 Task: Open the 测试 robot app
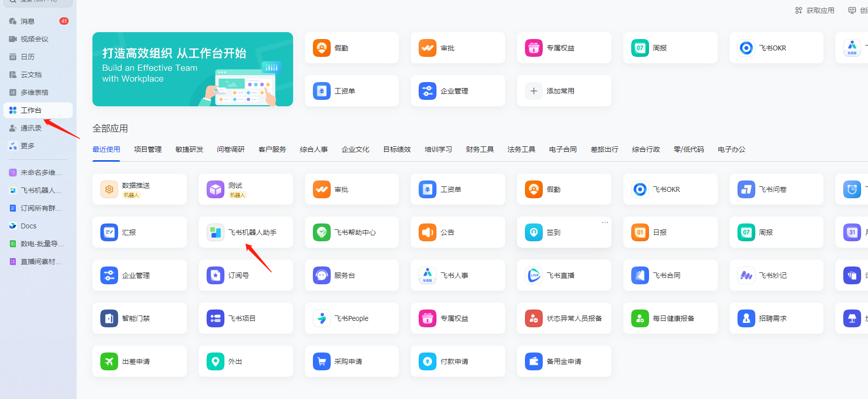point(246,189)
